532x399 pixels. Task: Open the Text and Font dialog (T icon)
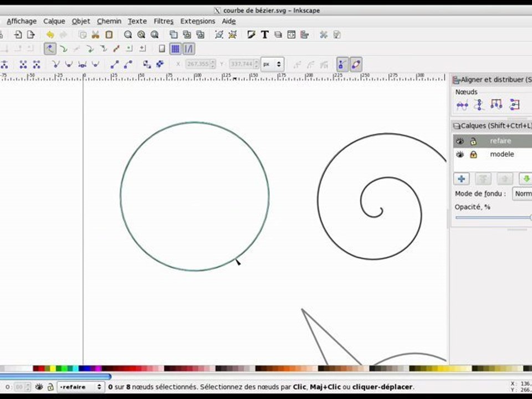(265, 34)
